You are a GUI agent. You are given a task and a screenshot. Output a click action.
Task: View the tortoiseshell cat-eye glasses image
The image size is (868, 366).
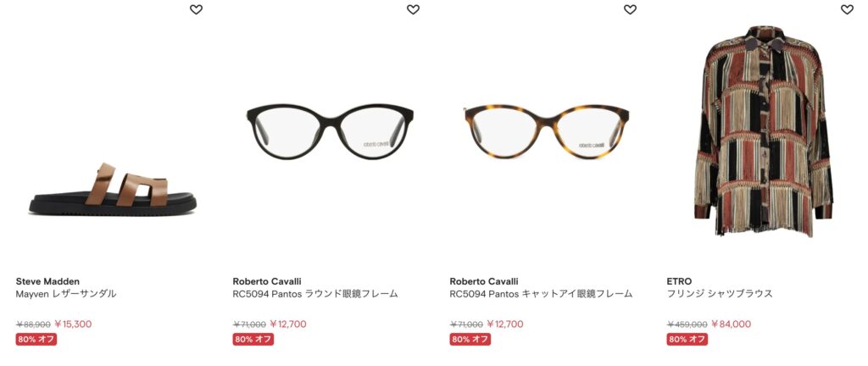(x=547, y=131)
